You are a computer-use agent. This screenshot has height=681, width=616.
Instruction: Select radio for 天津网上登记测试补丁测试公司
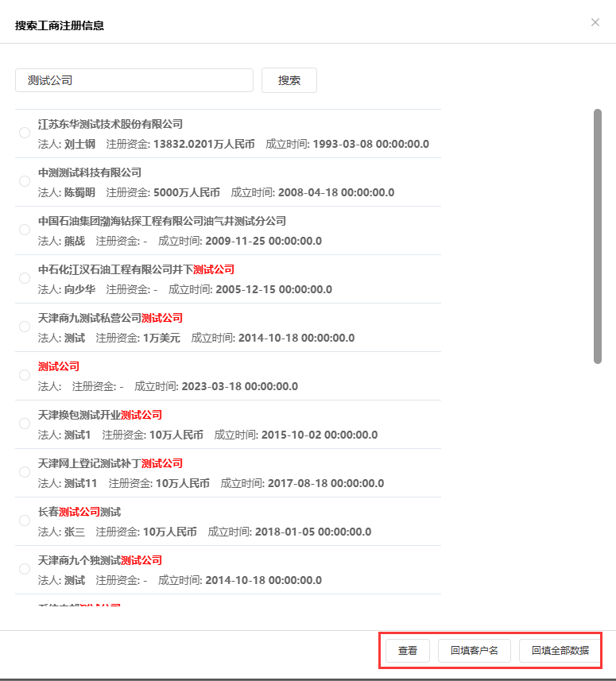coord(25,473)
